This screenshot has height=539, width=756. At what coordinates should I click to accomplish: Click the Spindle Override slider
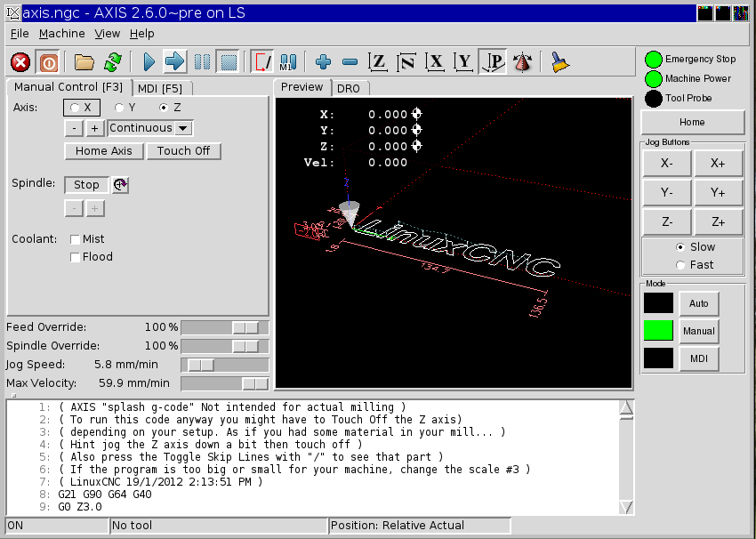[x=225, y=347]
